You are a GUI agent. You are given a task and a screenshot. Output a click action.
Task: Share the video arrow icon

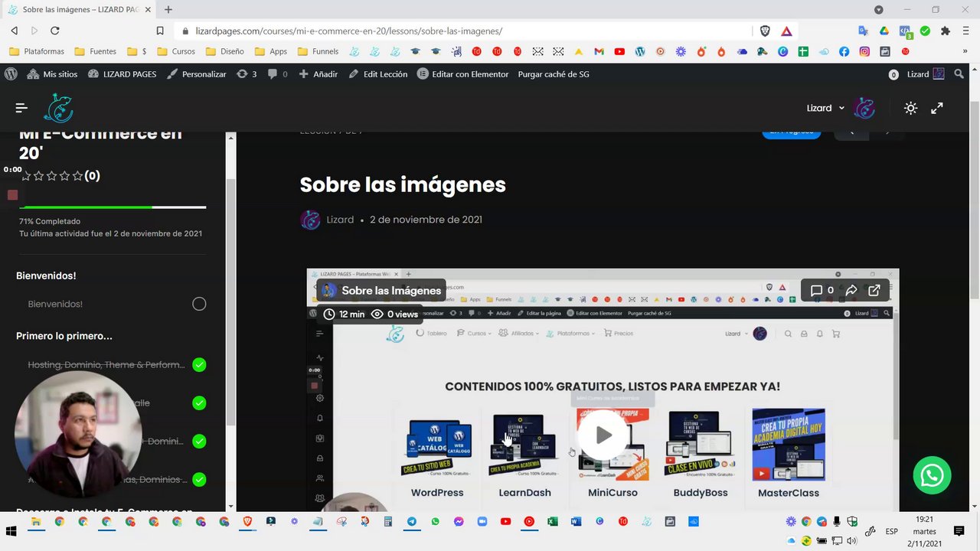coord(851,290)
